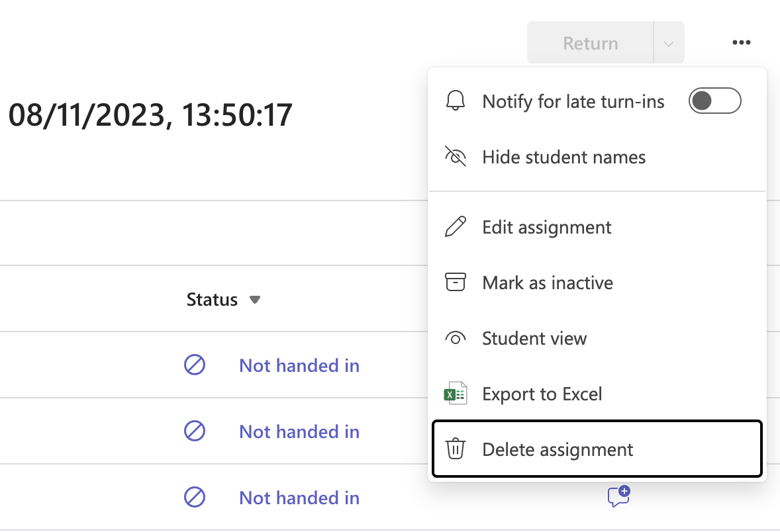Image resolution: width=780 pixels, height=532 pixels.
Task: Click the archive box icon beside Mark as inactive
Action: tap(456, 283)
